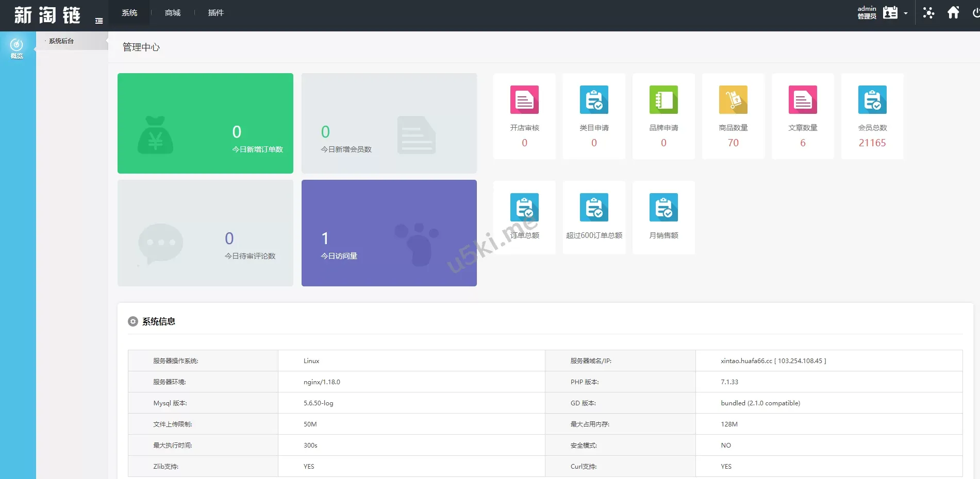Viewport: 980px width, 479px height.
Task: Switch to the 商城 top menu
Action: coord(173,13)
